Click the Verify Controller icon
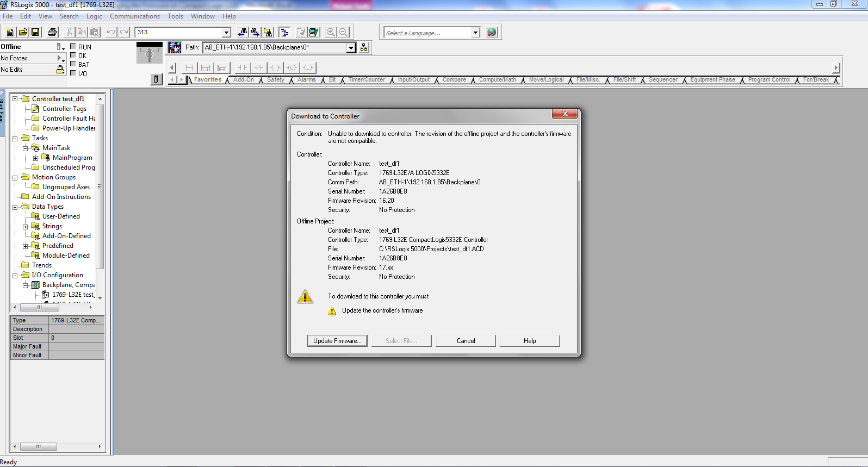 (x=314, y=33)
